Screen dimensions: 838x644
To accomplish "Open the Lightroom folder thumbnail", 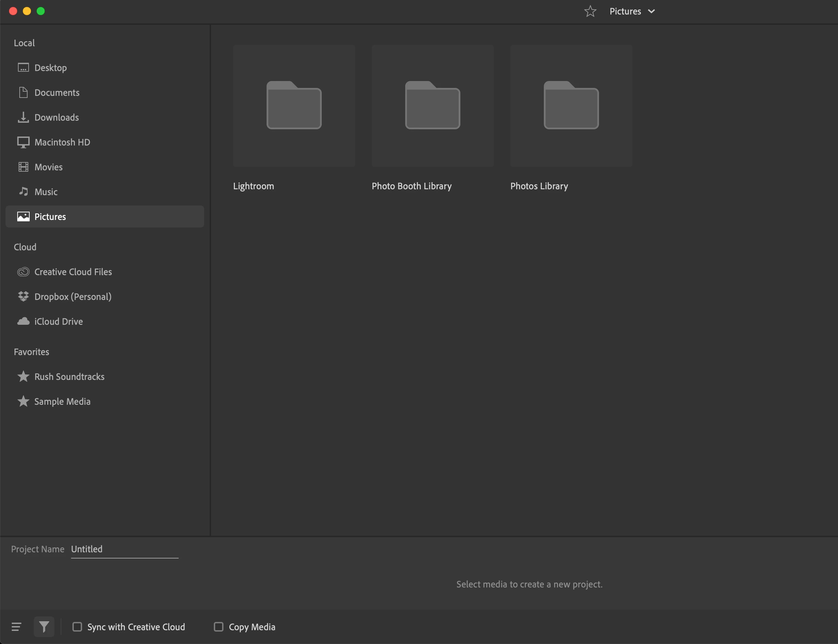I will pos(294,105).
